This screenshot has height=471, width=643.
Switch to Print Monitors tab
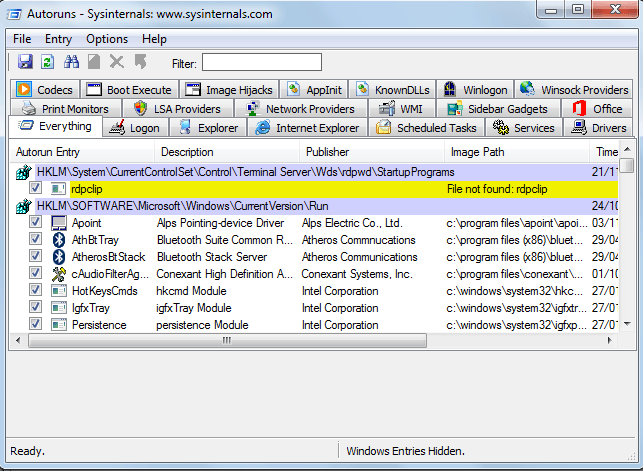pyautogui.click(x=66, y=109)
